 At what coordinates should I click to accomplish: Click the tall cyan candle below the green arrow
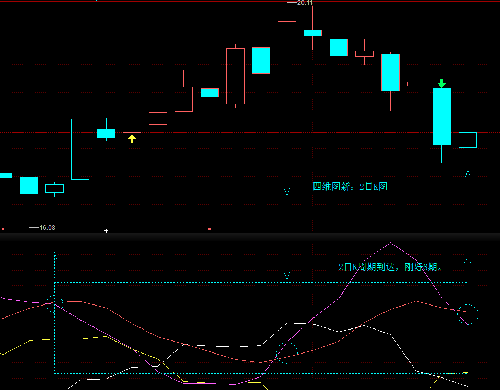pos(442,117)
